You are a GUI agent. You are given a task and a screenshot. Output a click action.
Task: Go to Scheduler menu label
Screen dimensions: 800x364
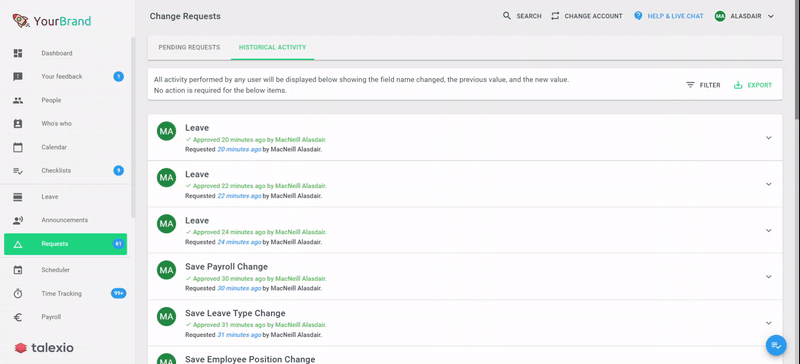pos(56,270)
